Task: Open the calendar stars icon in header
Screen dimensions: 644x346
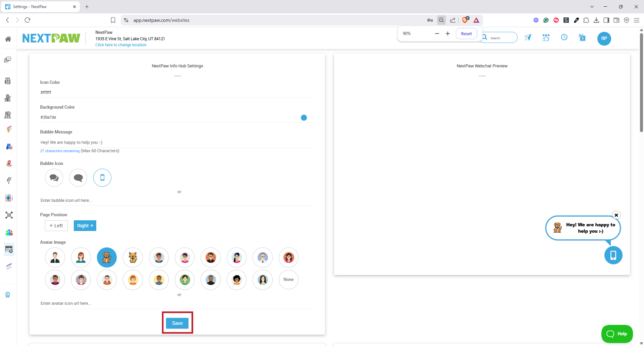Action: (x=546, y=38)
